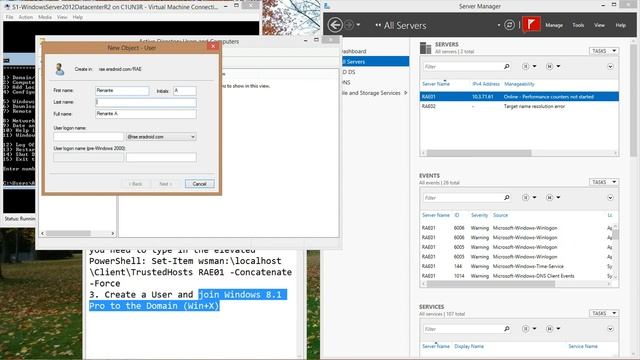This screenshot has width=640, height=360.
Task: Open the red notifications flag
Action: click(531, 24)
